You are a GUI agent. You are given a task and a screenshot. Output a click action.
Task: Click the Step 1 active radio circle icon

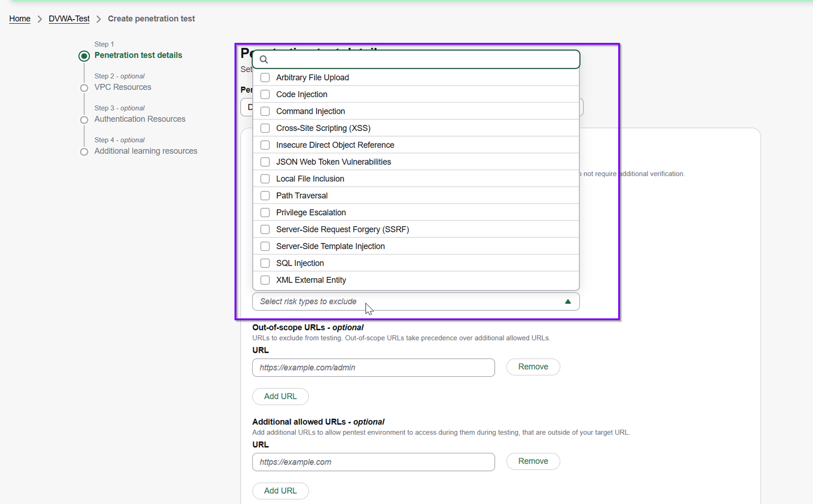click(x=84, y=56)
